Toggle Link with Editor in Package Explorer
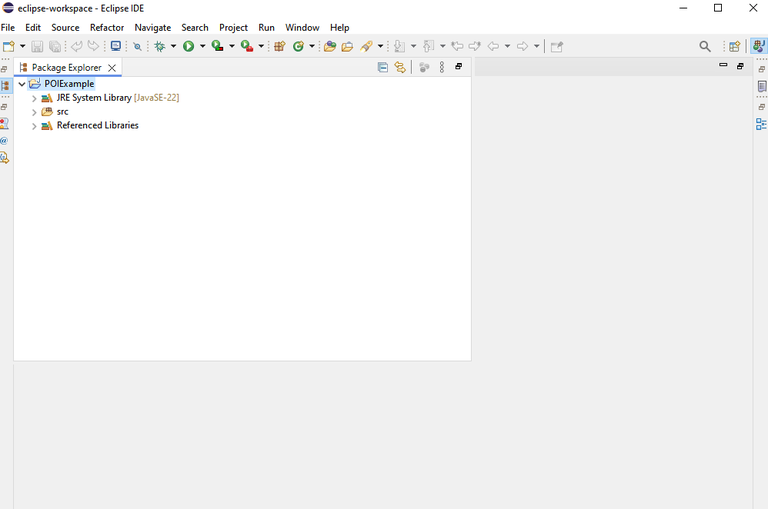768x509 pixels. click(x=400, y=67)
